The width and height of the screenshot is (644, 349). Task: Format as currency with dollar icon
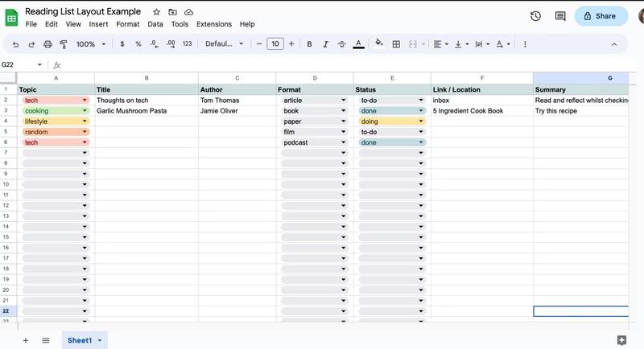coord(122,44)
